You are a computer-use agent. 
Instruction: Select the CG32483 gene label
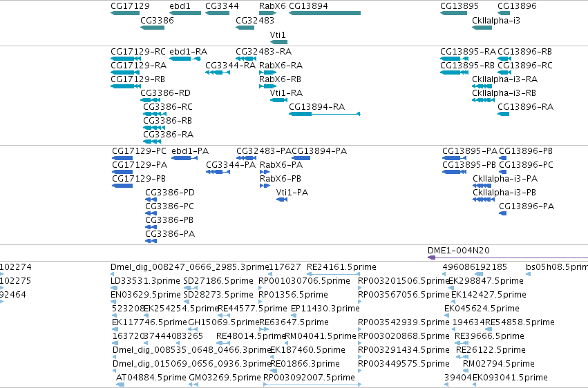[x=255, y=20]
